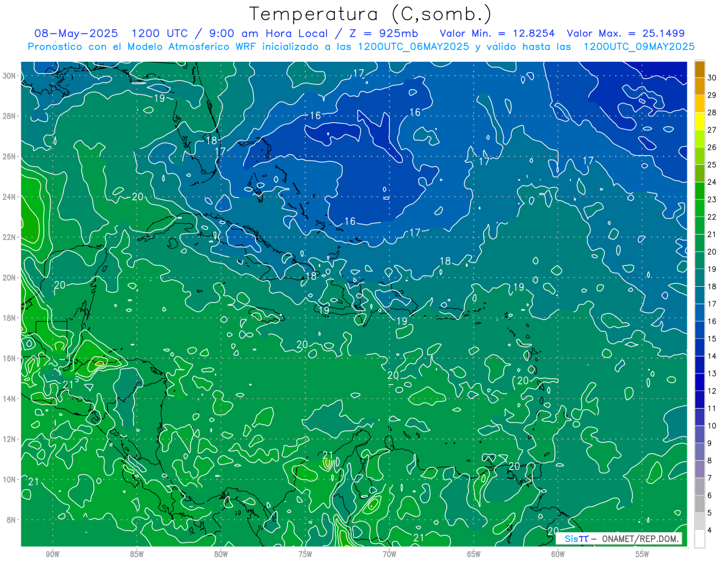The height and width of the screenshot is (562, 728).
Task: Click the 90W longitude axis label
Action: [52, 554]
